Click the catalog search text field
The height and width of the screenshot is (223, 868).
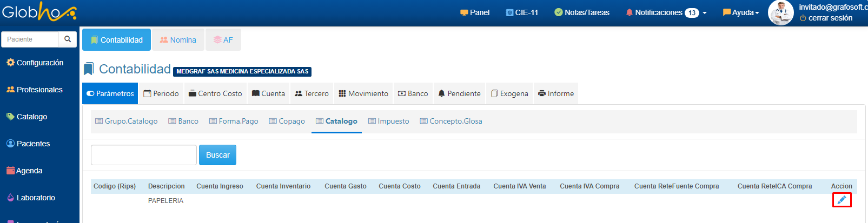(144, 155)
